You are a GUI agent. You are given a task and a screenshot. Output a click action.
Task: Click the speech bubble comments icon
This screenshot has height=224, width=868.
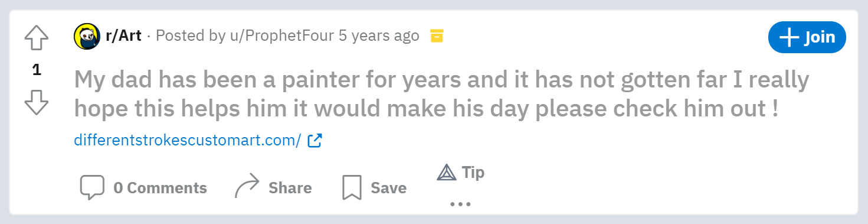[x=92, y=188]
